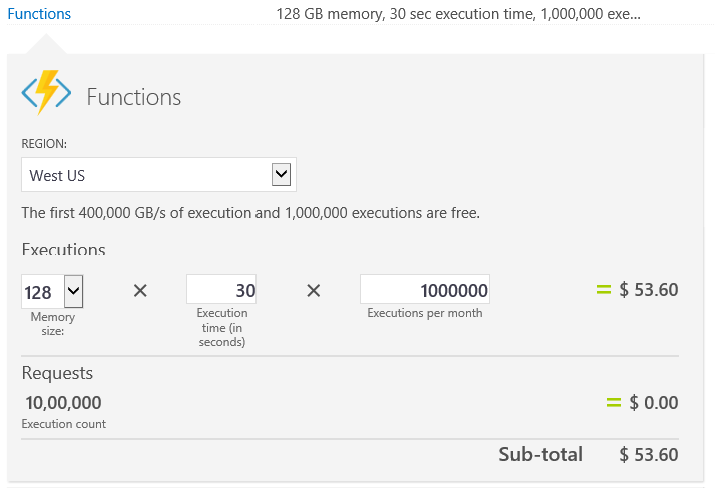
Task: Click the Executions row total $ 53.60
Action: 649,290
